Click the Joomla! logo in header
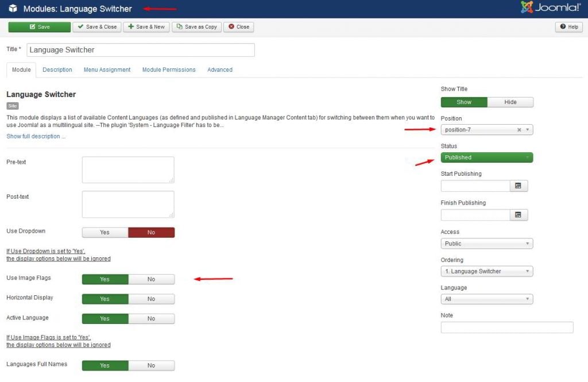Image resolution: width=588 pixels, height=382 pixels. (x=551, y=8)
